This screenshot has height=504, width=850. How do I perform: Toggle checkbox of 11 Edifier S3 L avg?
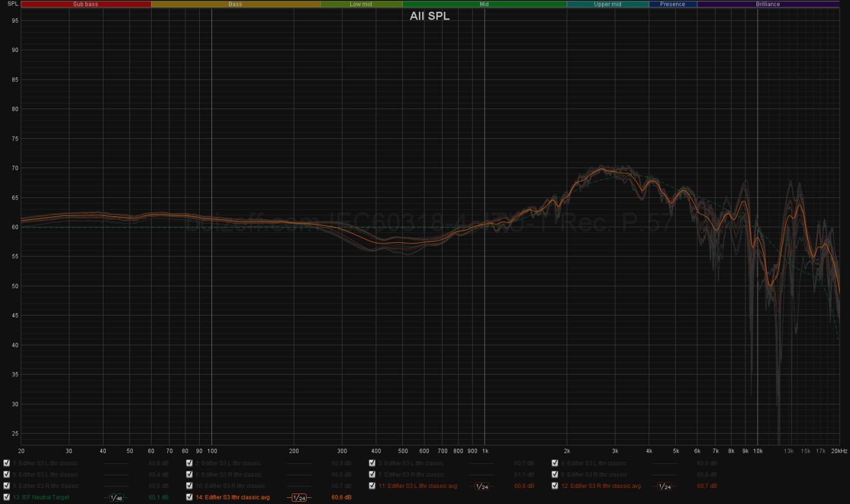click(372, 486)
